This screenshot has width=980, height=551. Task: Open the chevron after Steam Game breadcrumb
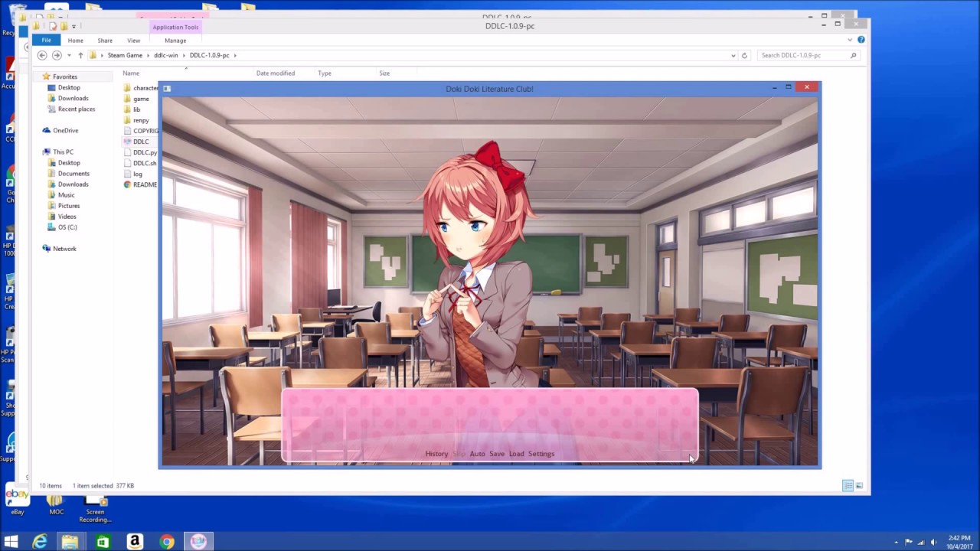(149, 55)
